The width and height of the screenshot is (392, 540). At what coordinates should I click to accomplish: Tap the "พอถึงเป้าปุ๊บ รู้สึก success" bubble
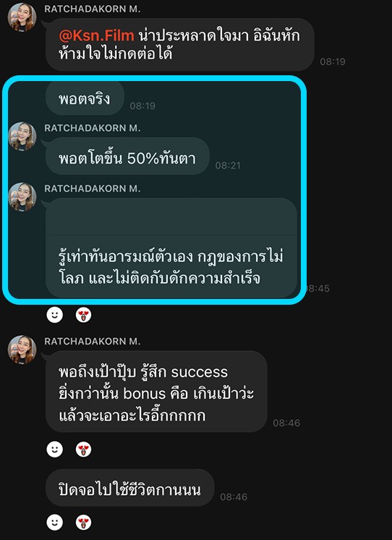point(157,392)
